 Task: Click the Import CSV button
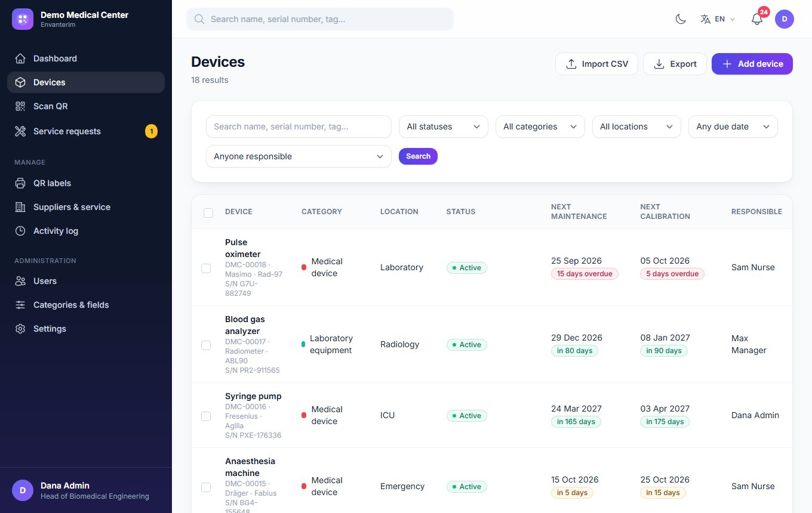tap(596, 64)
